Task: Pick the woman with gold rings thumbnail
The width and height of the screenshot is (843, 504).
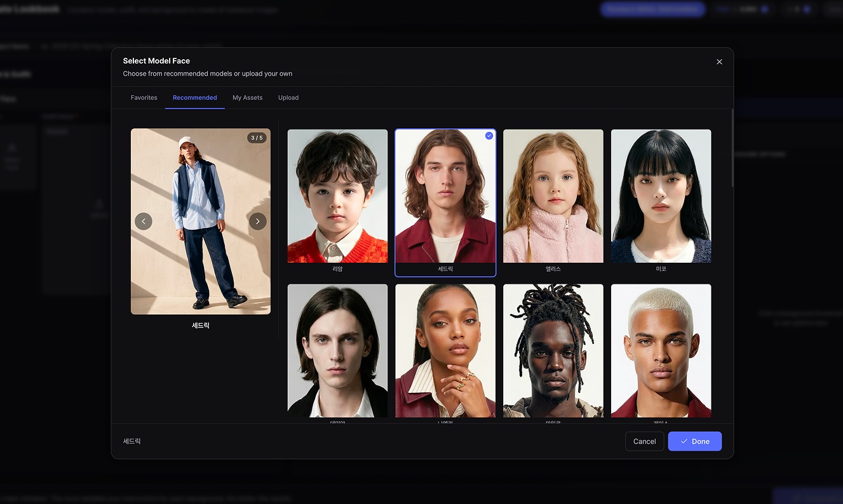Action: tap(445, 350)
